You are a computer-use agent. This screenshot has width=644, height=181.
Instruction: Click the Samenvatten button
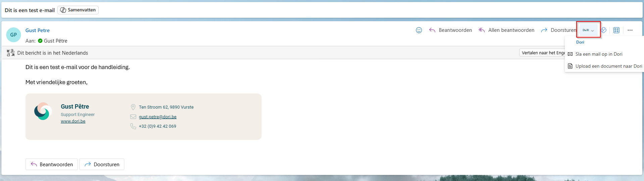[78, 10]
